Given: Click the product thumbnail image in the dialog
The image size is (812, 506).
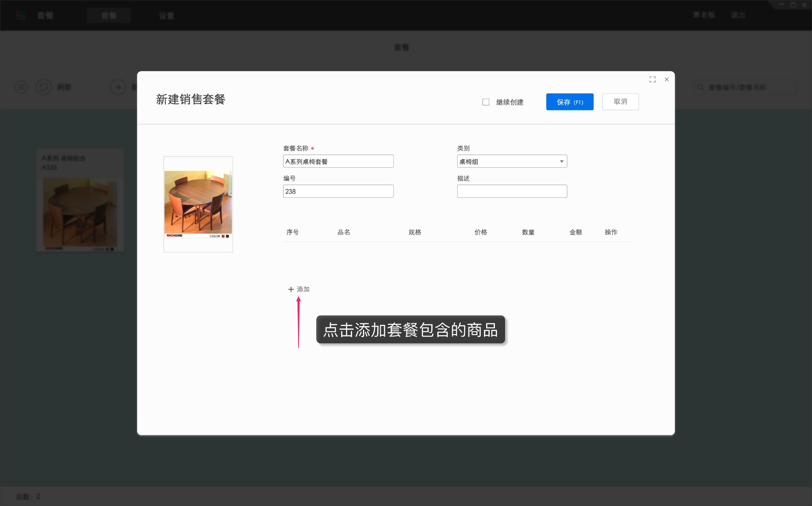Looking at the screenshot, I should [198, 204].
